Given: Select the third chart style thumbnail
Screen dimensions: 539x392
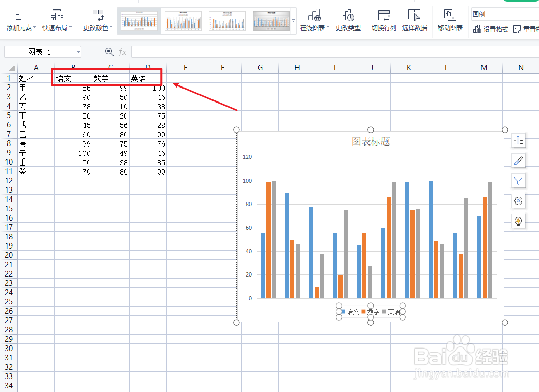Looking at the screenshot, I should pyautogui.click(x=227, y=21).
